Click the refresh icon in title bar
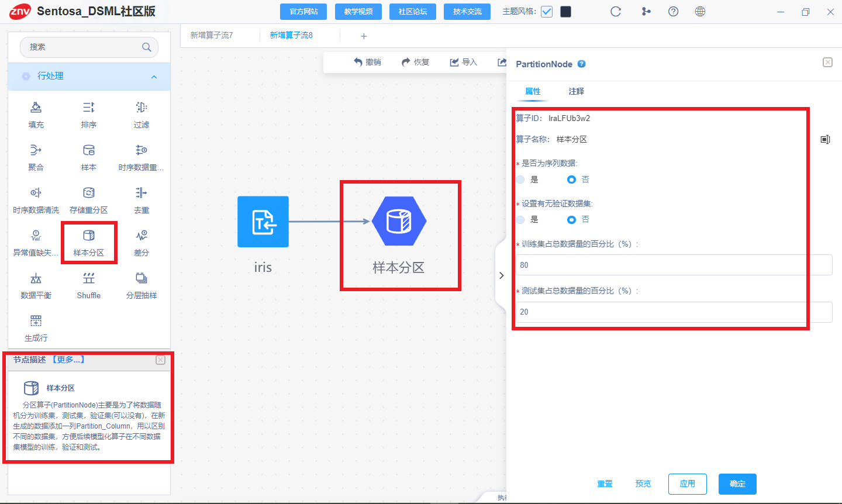The image size is (842, 504). click(x=616, y=12)
